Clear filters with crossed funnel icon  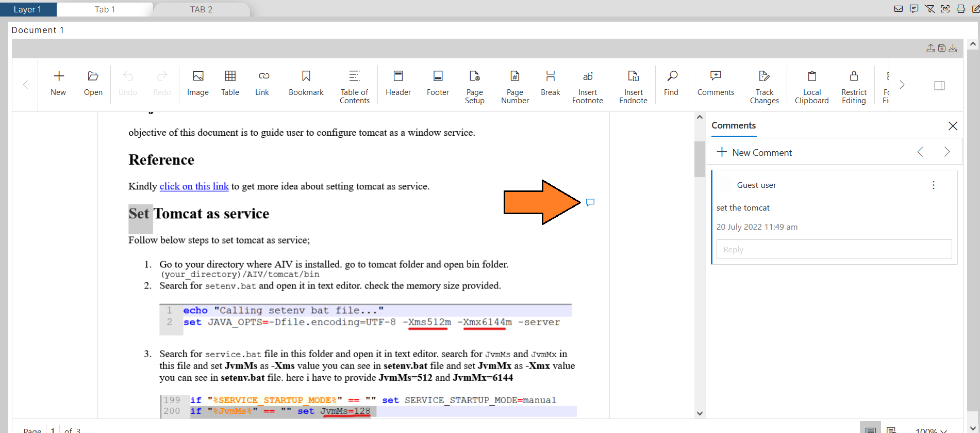coord(929,9)
